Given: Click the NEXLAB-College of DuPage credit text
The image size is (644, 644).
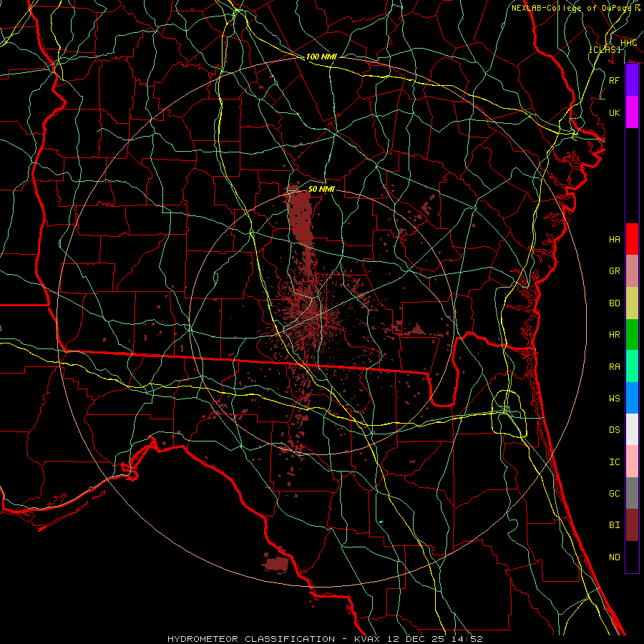Looking at the screenshot, I should coord(571,8).
